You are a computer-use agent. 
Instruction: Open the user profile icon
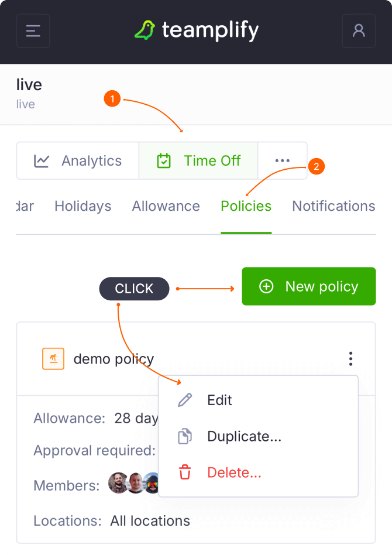359,31
